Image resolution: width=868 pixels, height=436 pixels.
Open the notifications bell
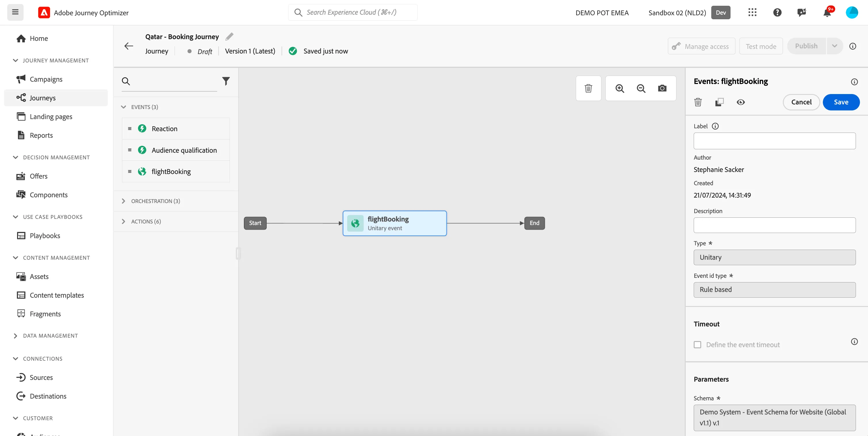click(x=827, y=13)
